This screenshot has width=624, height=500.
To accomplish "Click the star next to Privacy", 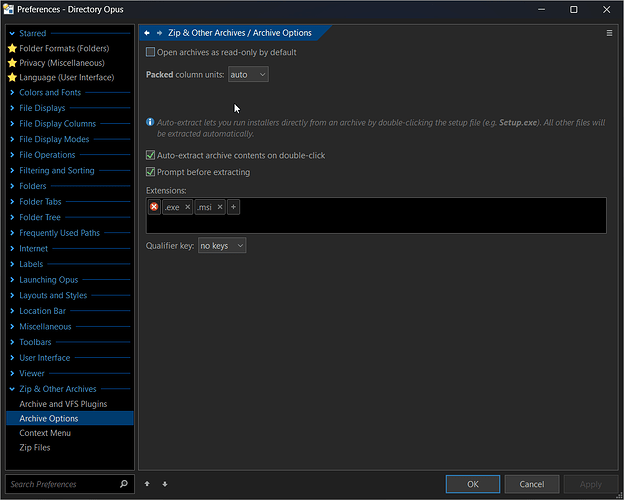I will click(x=12, y=63).
